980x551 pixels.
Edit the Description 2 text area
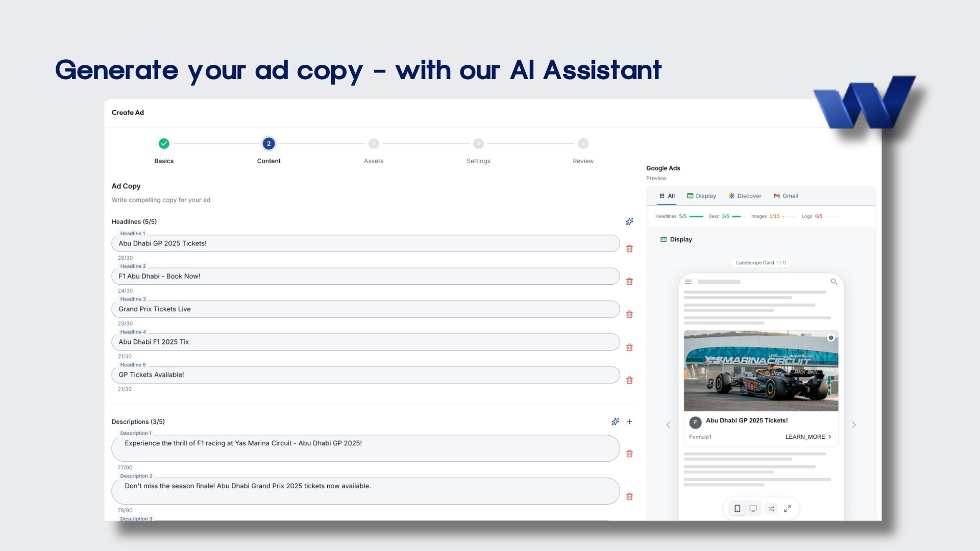coord(365,491)
